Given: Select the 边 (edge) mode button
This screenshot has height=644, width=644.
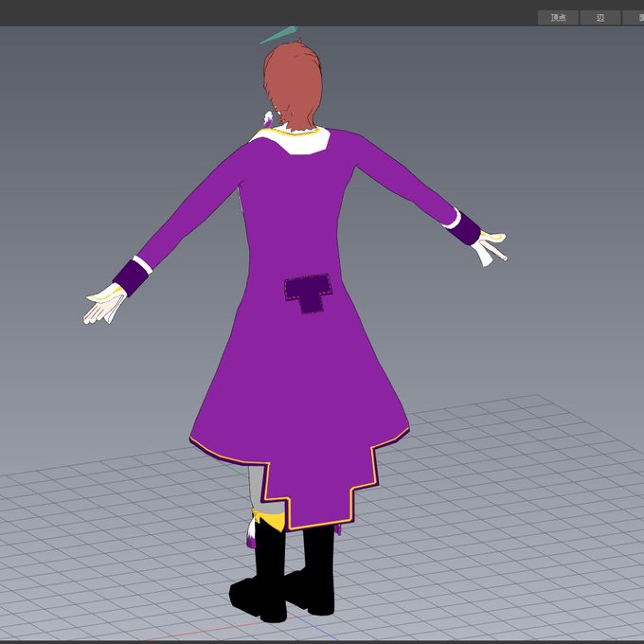Looking at the screenshot, I should (600, 18).
